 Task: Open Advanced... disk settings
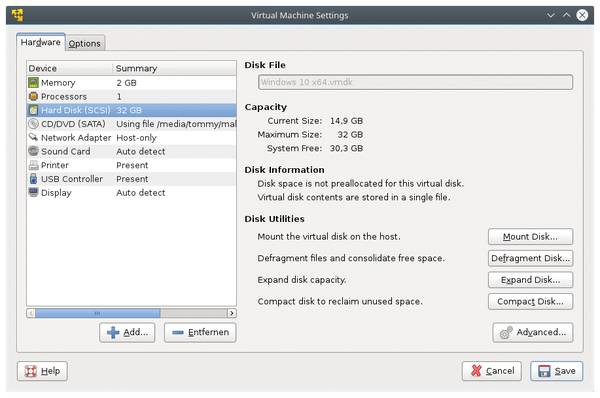[533, 332]
